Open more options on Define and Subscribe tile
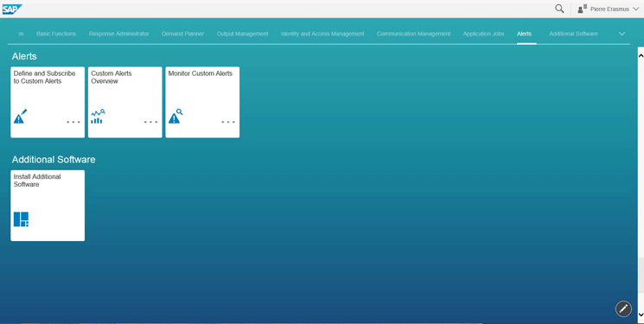 point(73,122)
